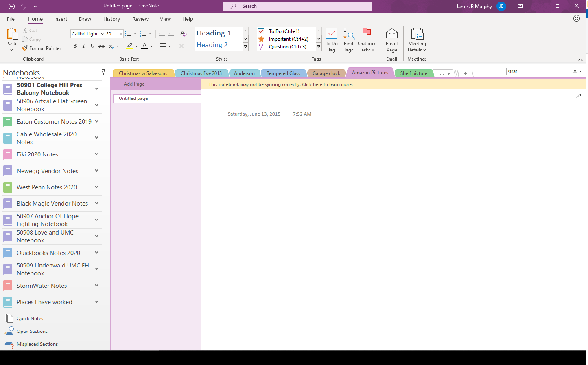Viewport: 588px width, 365px height.
Task: Click the sync warning message bar
Action: tap(393, 84)
